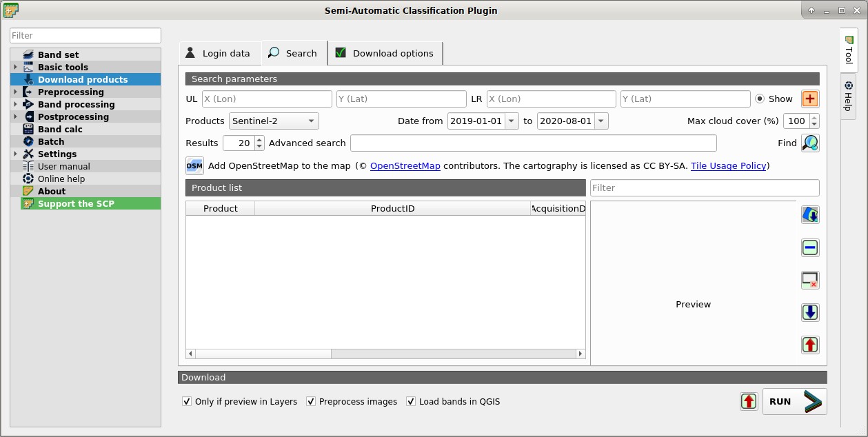868x437 pixels.
Task: Click the red up-arrow export table icon
Action: click(810, 345)
